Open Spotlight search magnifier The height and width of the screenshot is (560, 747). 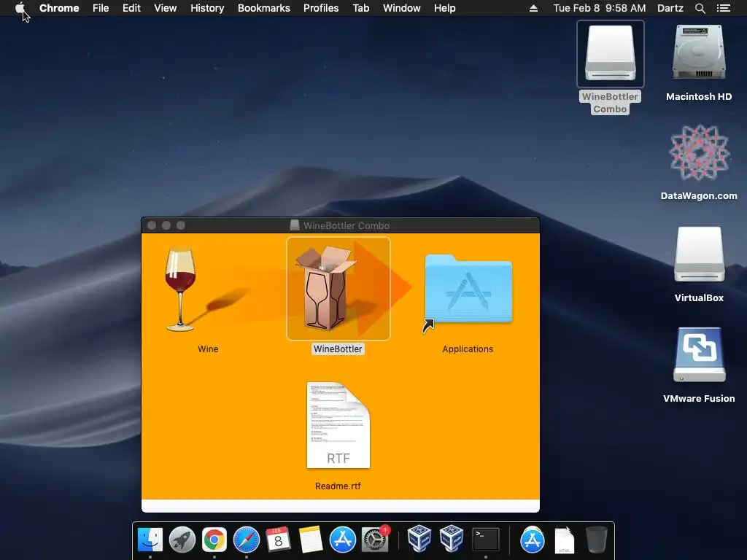700,8
